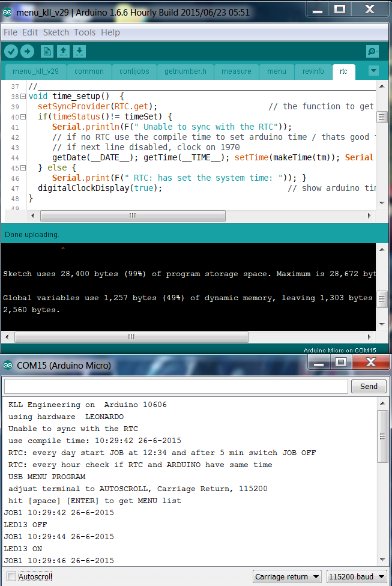Switch to the getnumber.h tab
This screenshot has width=392, height=586.
coord(185,71)
